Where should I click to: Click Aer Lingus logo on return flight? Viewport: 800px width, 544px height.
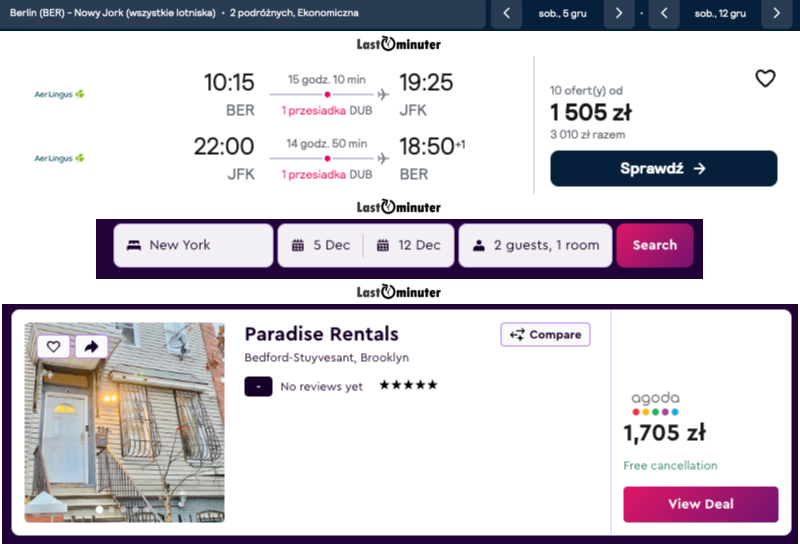pos(59,158)
